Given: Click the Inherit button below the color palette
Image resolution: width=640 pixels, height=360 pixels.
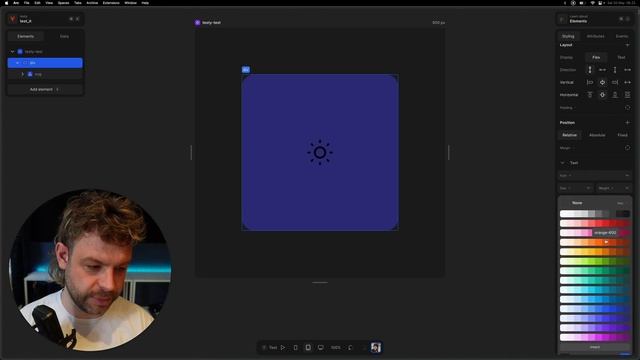Looking at the screenshot, I should click(x=595, y=347).
